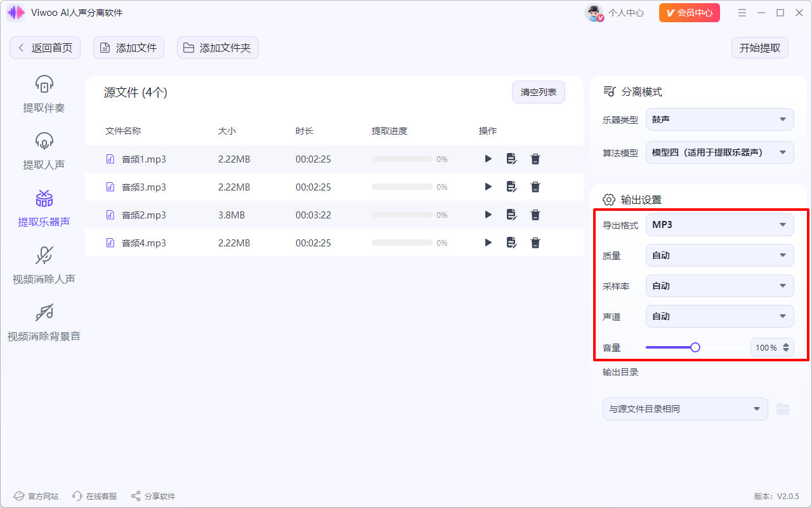Click the volume percentage stepper arrows
This screenshot has width=812, height=508.
pyautogui.click(x=787, y=347)
